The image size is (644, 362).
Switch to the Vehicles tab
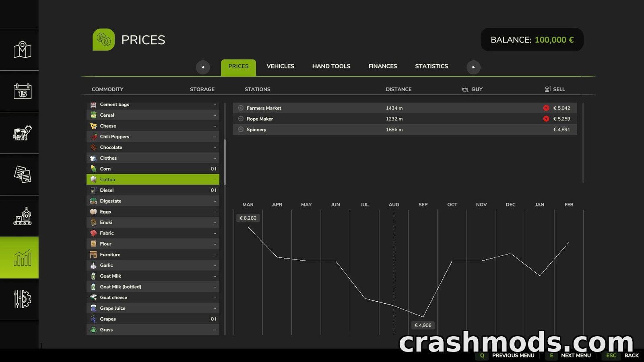pyautogui.click(x=280, y=66)
